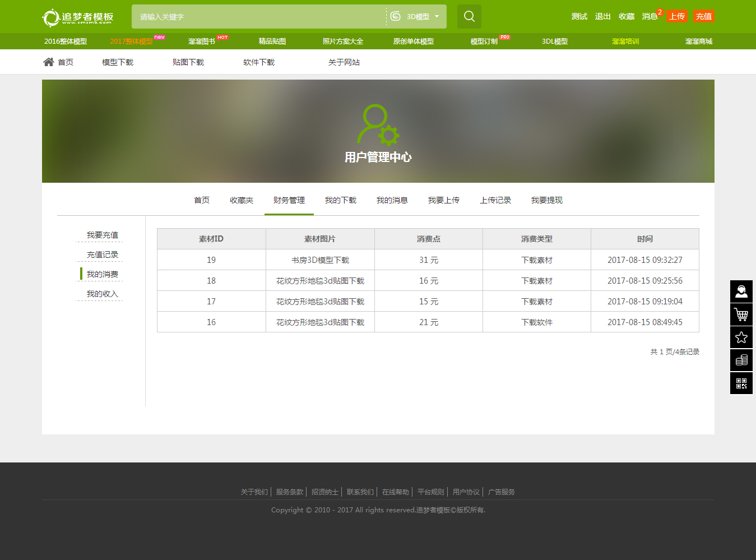This screenshot has height=560, width=756.
Task: Type in the keyword search field
Action: click(x=258, y=17)
